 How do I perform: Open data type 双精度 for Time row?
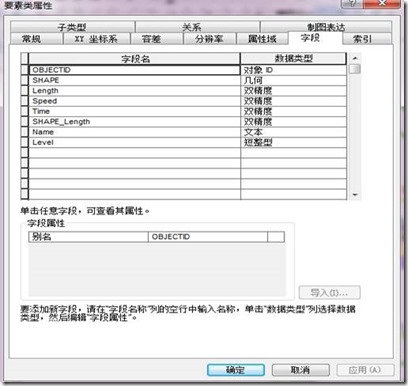[x=293, y=111]
